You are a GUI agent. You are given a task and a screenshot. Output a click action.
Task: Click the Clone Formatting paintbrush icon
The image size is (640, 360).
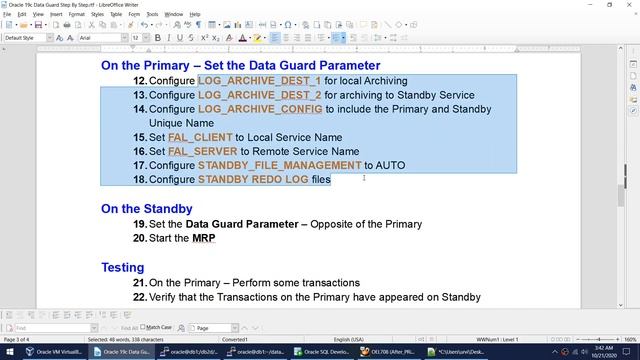coord(131,25)
